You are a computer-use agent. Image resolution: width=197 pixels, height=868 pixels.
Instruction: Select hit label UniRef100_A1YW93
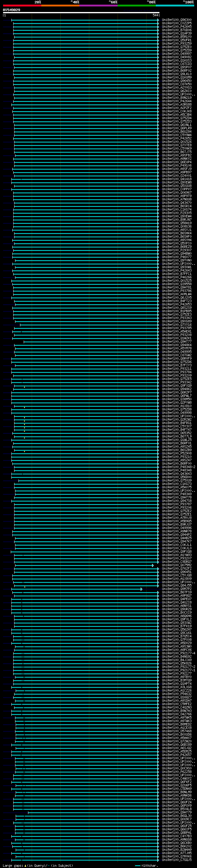(x=177, y=555)
